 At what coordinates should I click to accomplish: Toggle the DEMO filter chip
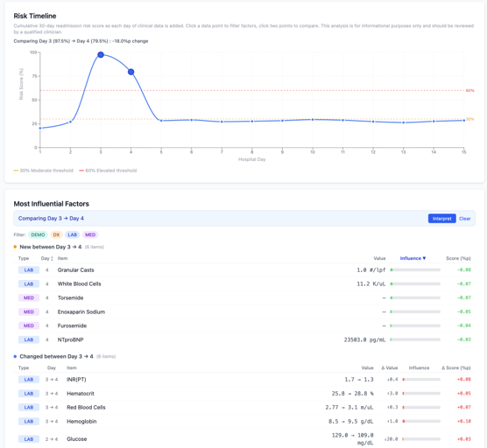[38, 234]
